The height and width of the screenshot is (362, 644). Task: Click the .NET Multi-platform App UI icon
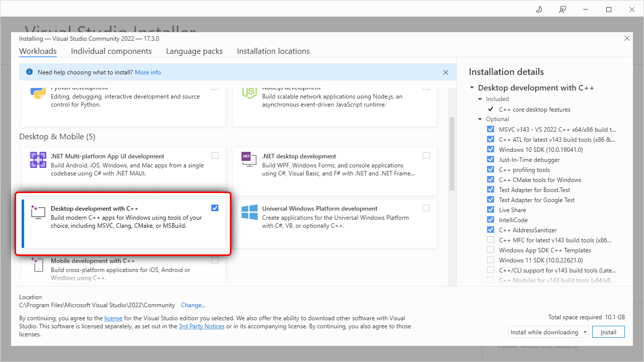pos(38,160)
